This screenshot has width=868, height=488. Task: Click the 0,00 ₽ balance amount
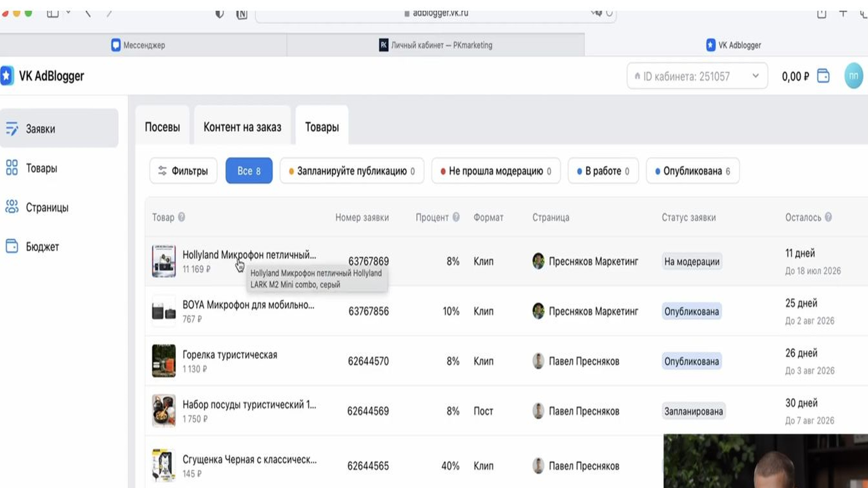795,76
